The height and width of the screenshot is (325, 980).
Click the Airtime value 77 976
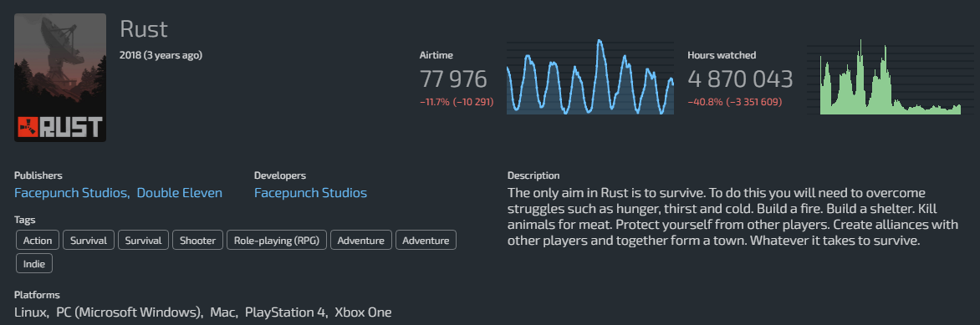[x=453, y=79]
